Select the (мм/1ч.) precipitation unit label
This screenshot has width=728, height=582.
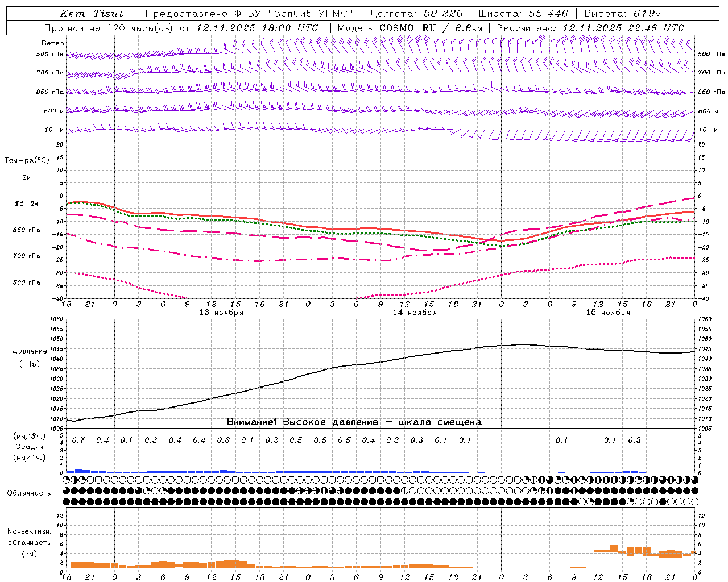[x=29, y=458]
